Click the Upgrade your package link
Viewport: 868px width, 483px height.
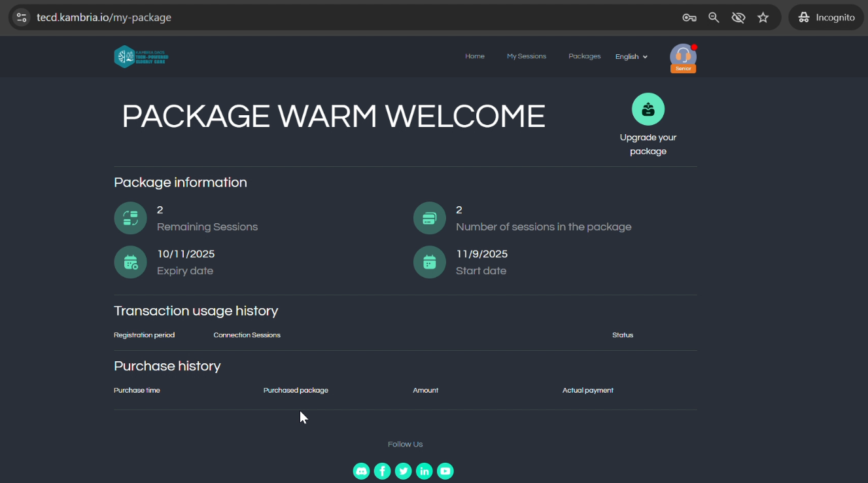[x=648, y=145]
